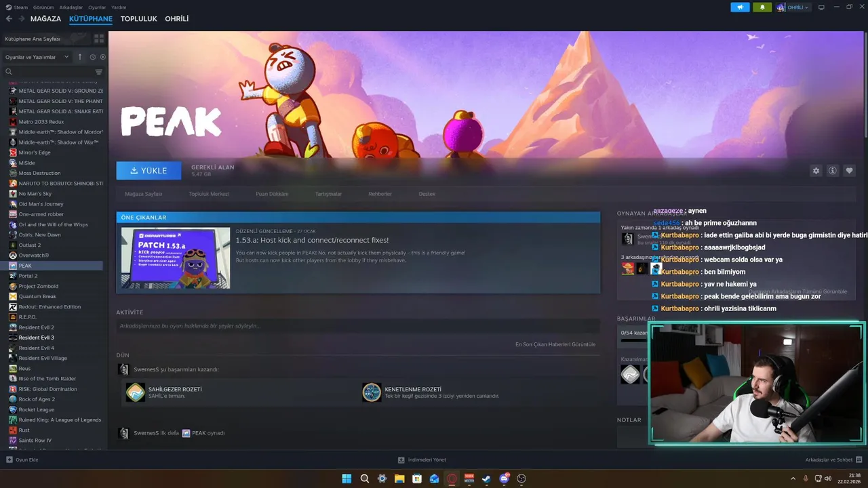Toggle ready-to-play filter icon

click(x=103, y=57)
